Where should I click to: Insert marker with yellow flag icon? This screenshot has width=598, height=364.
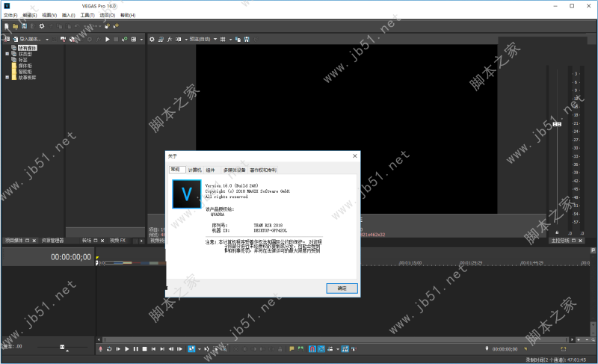coord(292,349)
